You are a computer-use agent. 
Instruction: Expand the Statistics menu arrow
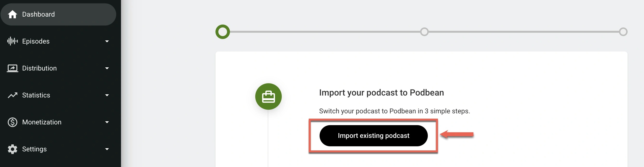(107, 95)
